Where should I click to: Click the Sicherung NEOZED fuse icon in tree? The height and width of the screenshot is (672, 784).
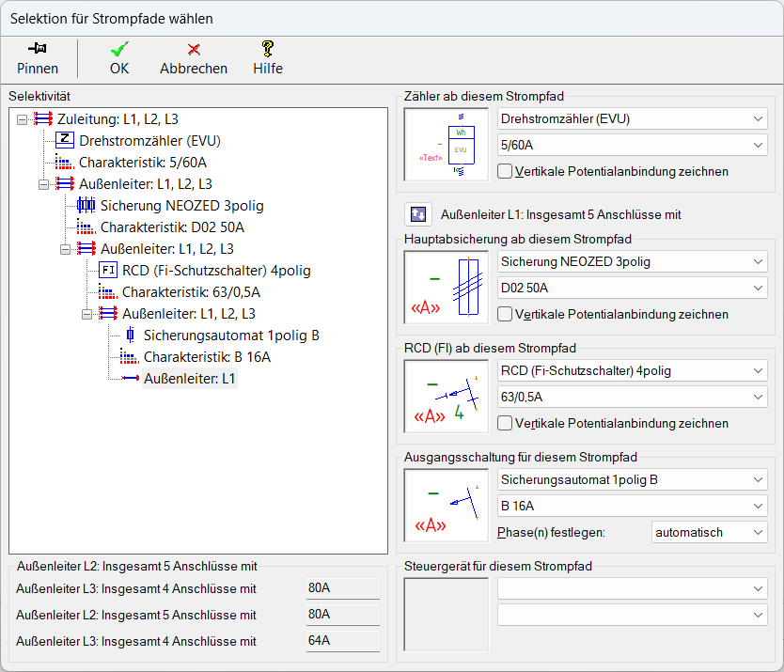86,206
